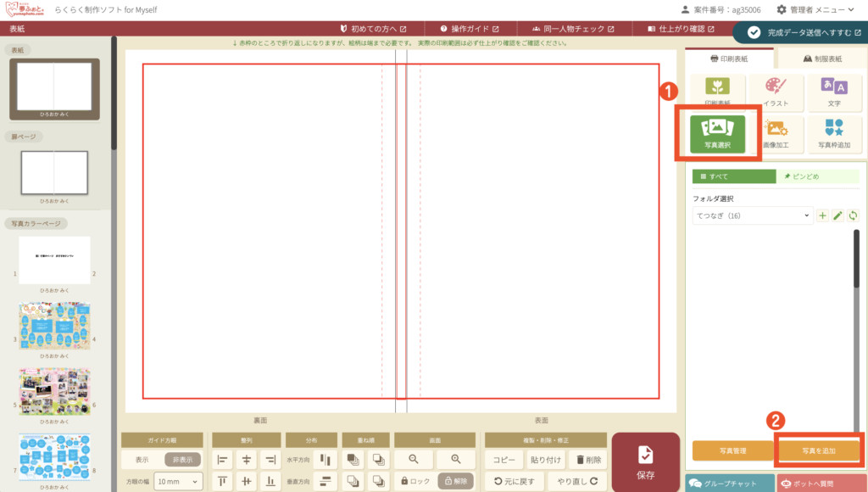Set guide grid to 非表示
Image resolution: width=868 pixels, height=492 pixels.
point(183,459)
